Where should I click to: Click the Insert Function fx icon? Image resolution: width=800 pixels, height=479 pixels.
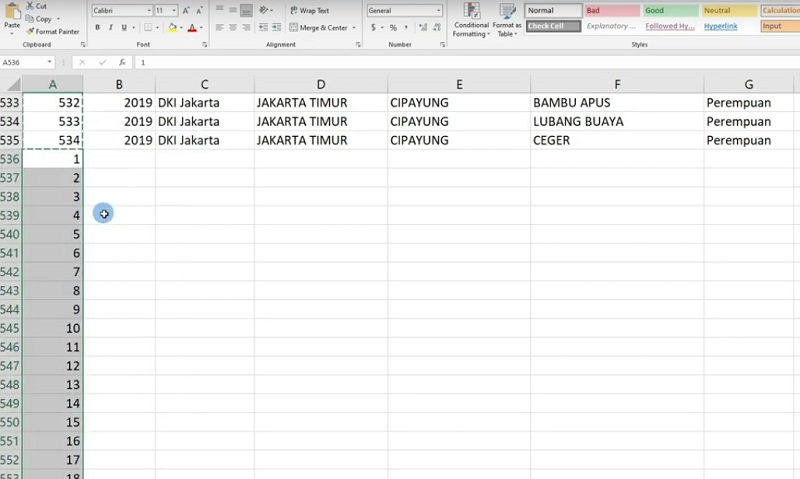click(x=122, y=62)
